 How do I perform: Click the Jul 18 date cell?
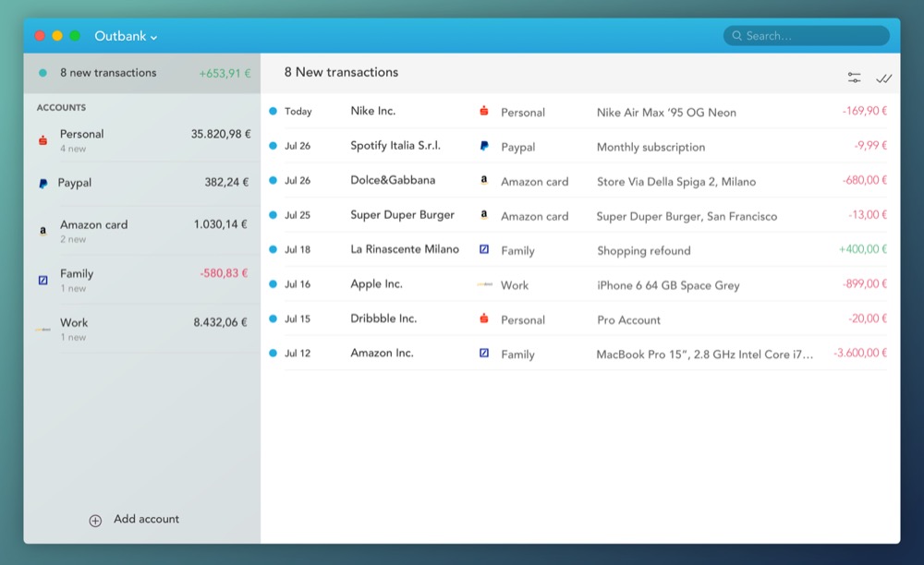[298, 249]
